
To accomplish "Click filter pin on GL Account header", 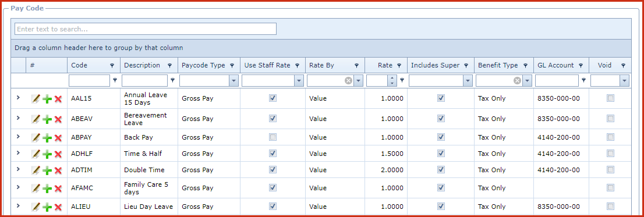I will click(581, 66).
